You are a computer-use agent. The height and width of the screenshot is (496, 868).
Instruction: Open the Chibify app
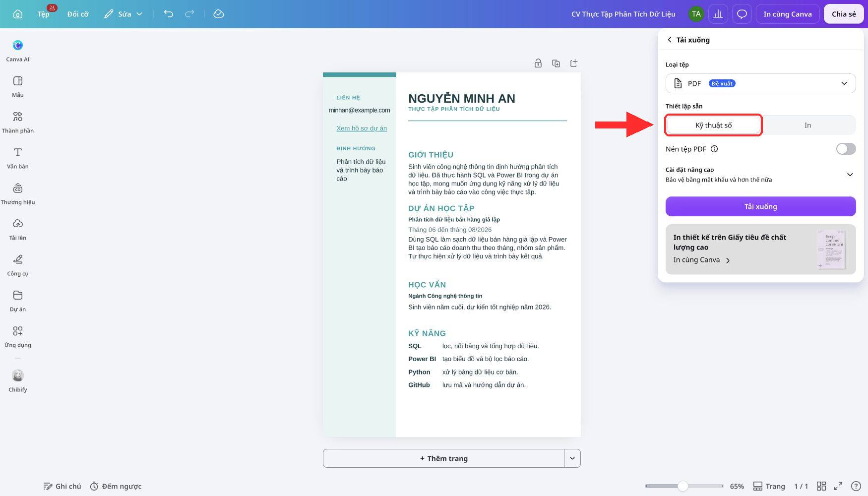[x=18, y=380]
